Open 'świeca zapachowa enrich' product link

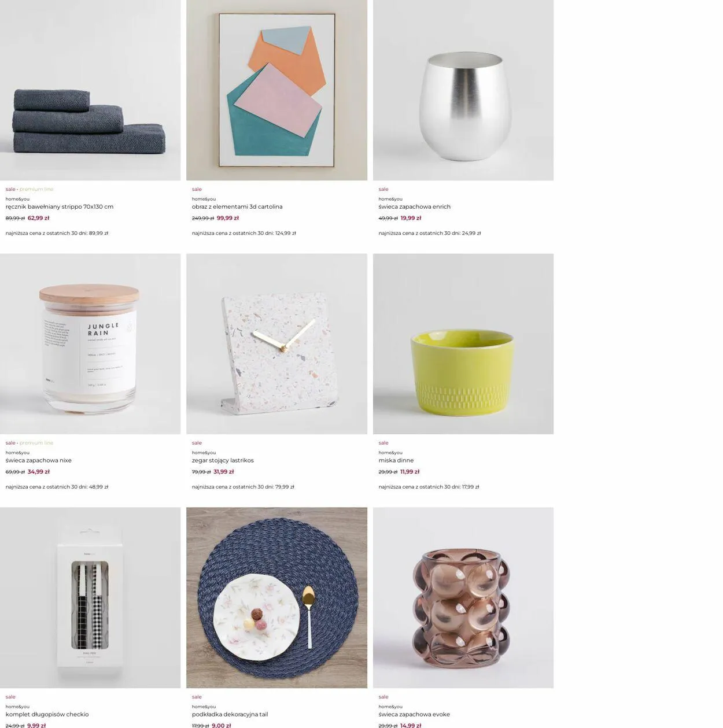pyautogui.click(x=414, y=206)
